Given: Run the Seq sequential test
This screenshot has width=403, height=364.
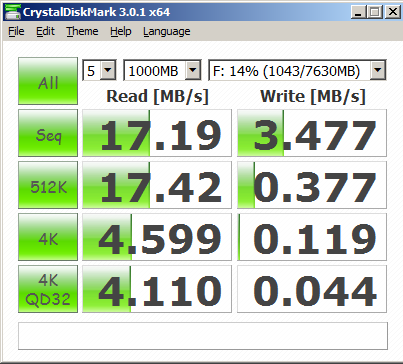Looking at the screenshot, I should coord(48,133).
